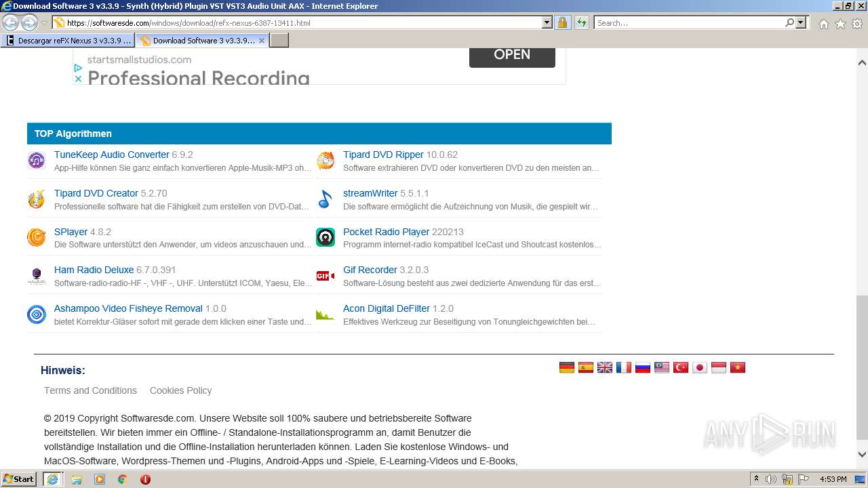Click the browser Forward arrow button
The width and height of the screenshot is (868, 488).
(x=29, y=22)
